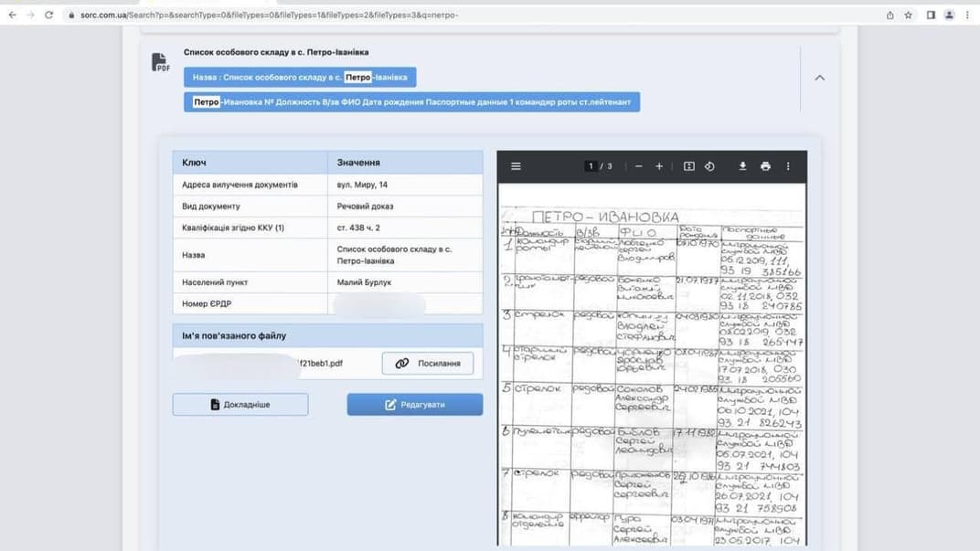The height and width of the screenshot is (551, 980).
Task: Click the fit to page icon
Action: pos(689,166)
